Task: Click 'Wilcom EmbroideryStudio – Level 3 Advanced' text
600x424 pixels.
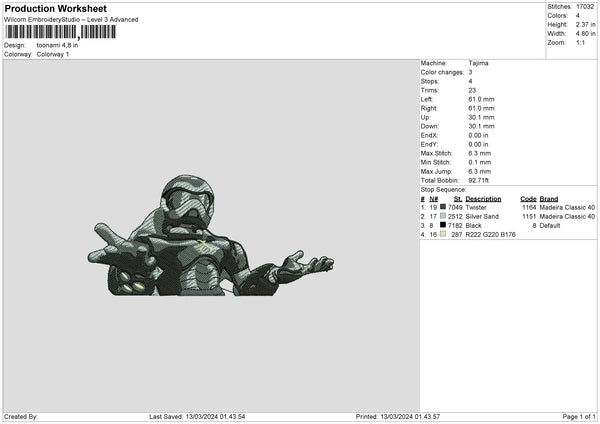Action: (71, 20)
